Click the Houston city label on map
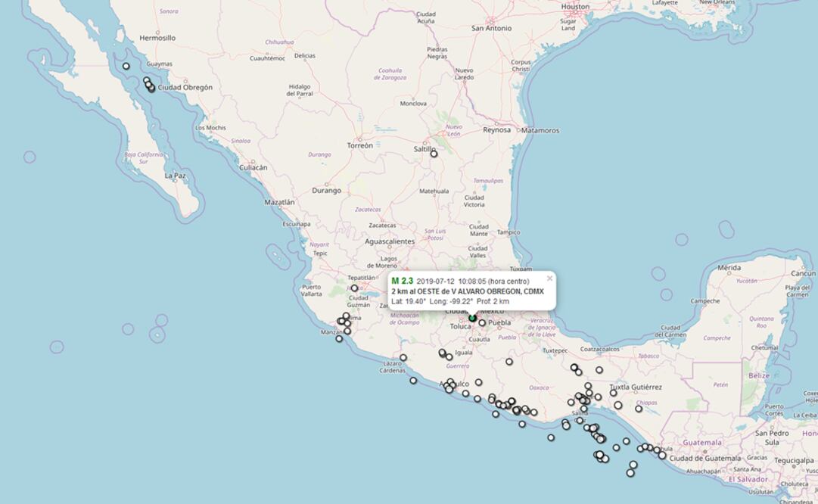818x504 pixels. [575, 7]
